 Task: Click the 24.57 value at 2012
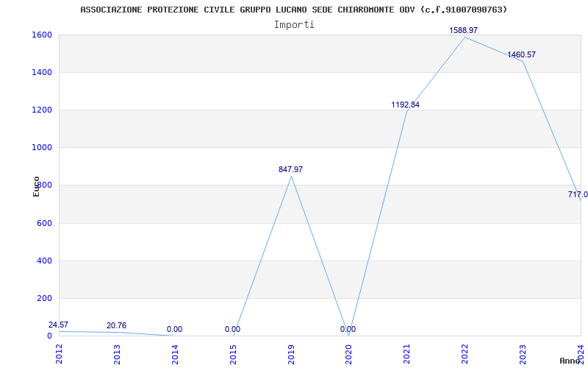coord(59,325)
